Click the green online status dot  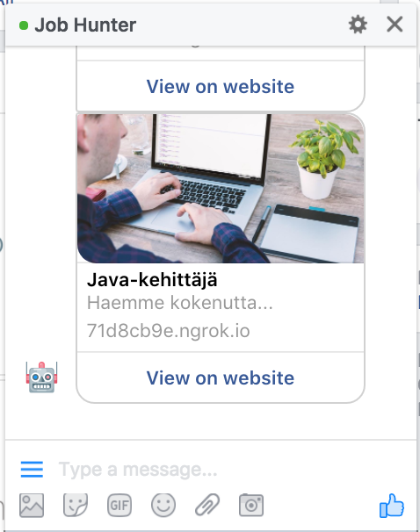(24, 25)
